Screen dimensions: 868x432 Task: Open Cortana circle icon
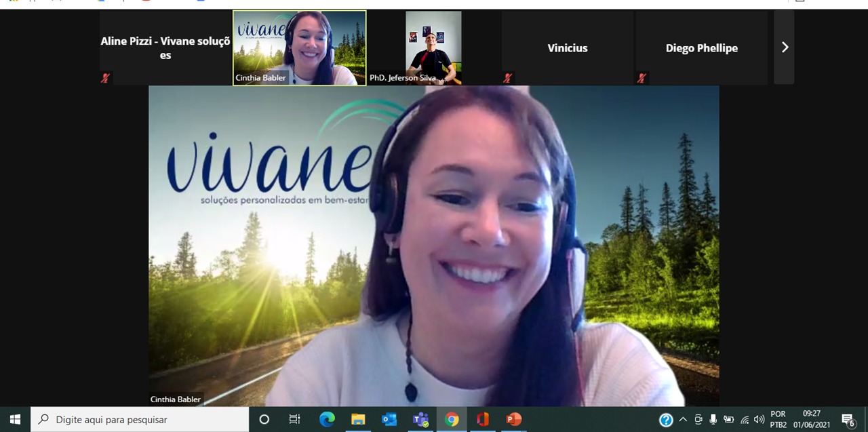coord(264,420)
